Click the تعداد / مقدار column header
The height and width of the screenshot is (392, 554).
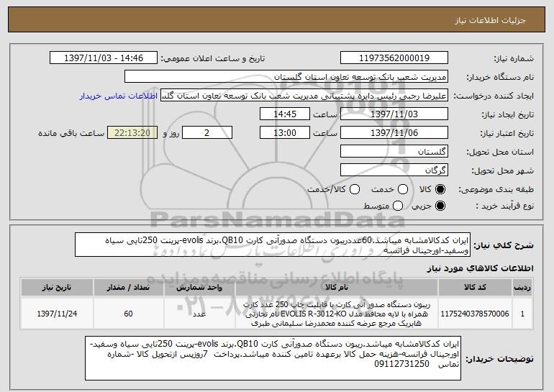(x=128, y=288)
